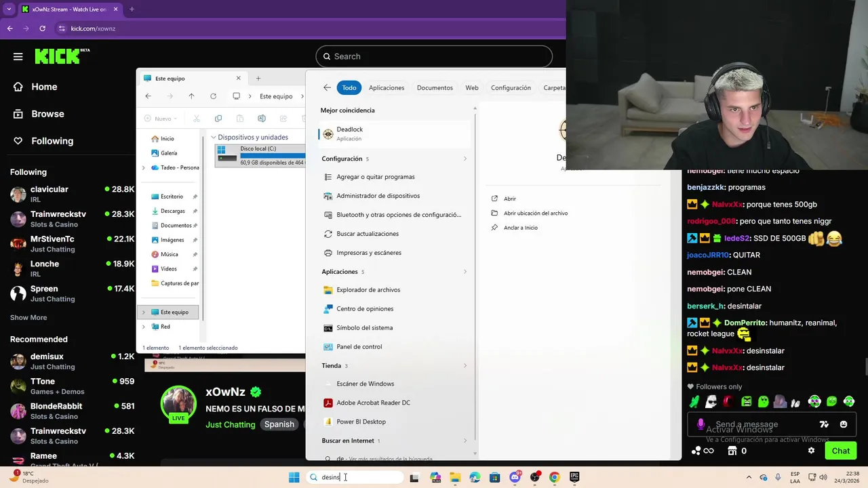
Task: Expand Show More under Following
Action: click(28, 317)
